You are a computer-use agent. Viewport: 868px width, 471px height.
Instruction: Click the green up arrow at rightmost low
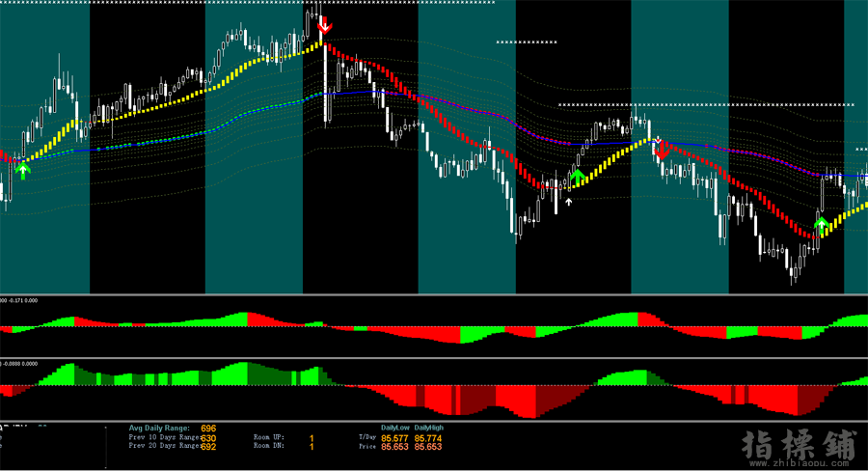pos(821,227)
